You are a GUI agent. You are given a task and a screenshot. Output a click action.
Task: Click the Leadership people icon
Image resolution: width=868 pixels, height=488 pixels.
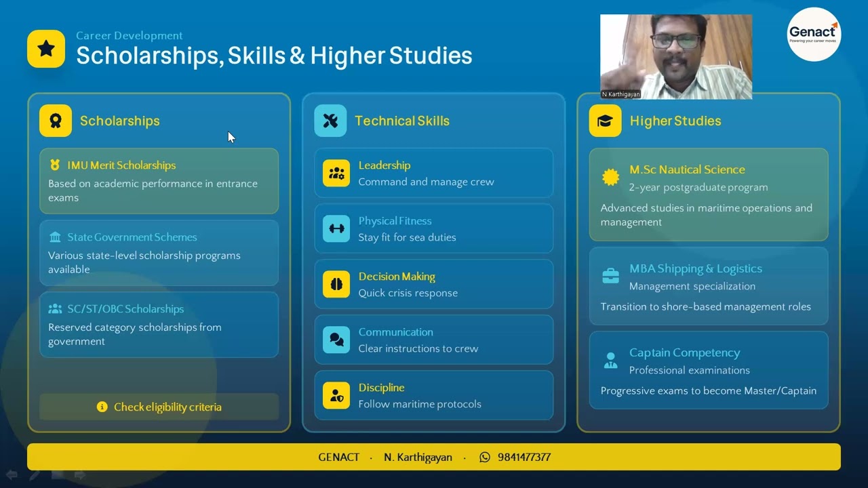coord(336,173)
